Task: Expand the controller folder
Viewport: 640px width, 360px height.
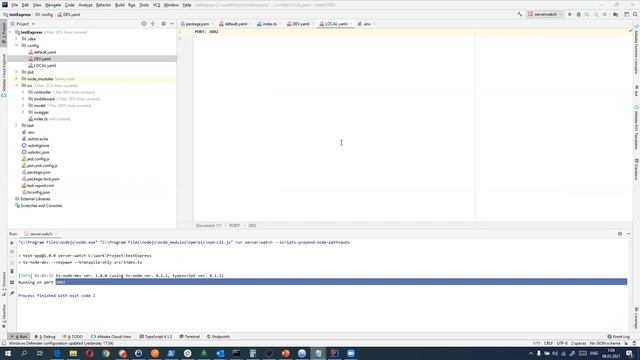Action: click(23, 92)
